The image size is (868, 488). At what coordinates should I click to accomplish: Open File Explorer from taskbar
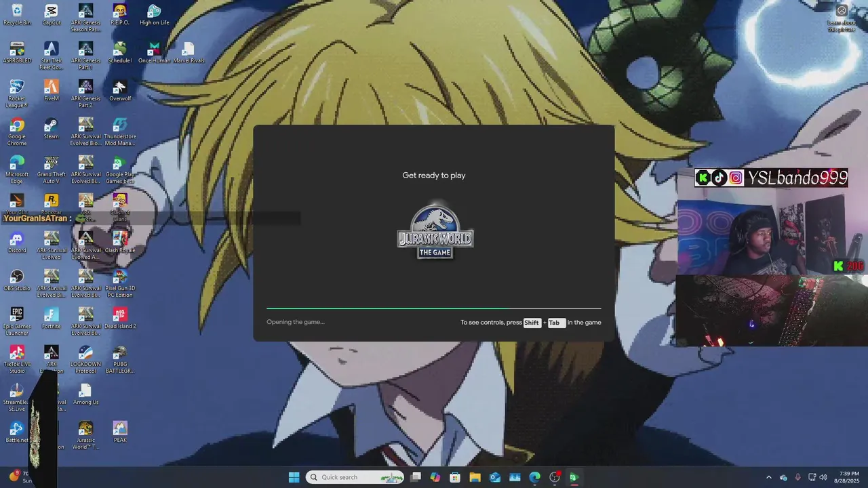pyautogui.click(x=475, y=477)
